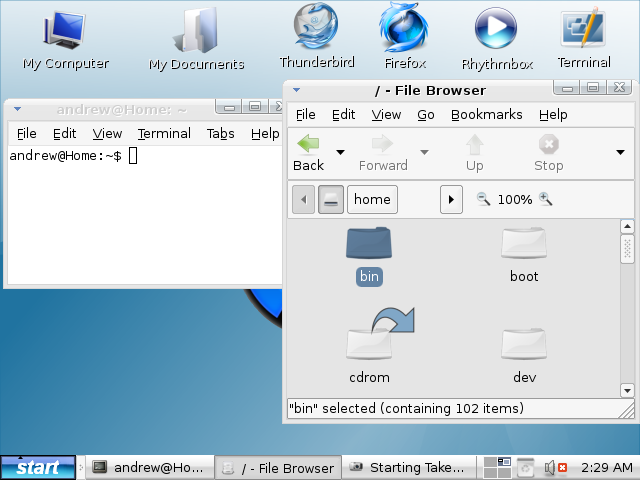Launch Firefox from the desktop
Screen dimensions: 640x480
pyautogui.click(x=405, y=36)
